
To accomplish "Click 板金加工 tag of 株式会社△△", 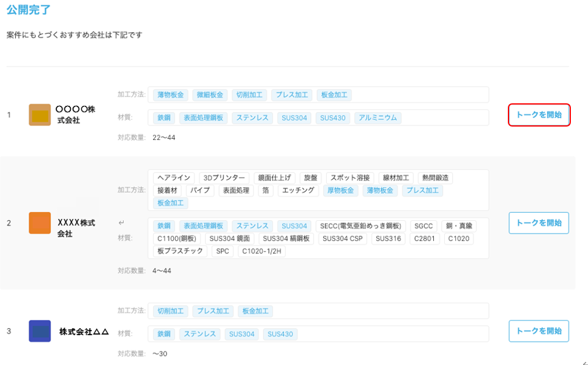I will (x=255, y=311).
